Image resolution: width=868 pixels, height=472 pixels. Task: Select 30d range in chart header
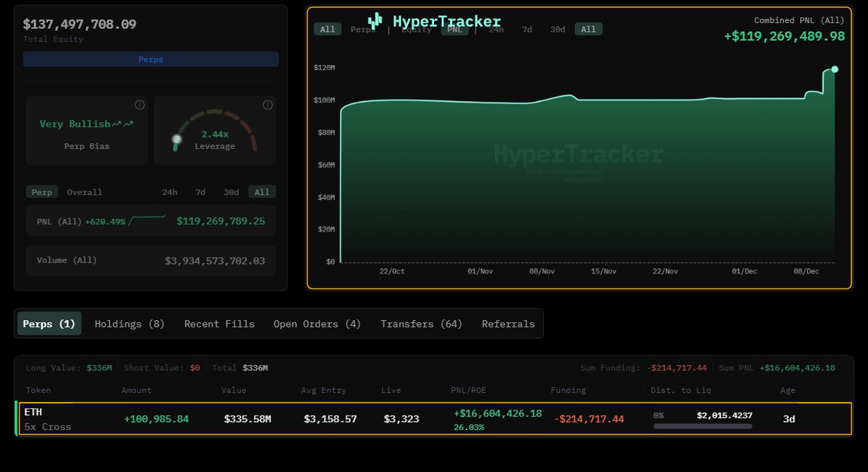(557, 30)
